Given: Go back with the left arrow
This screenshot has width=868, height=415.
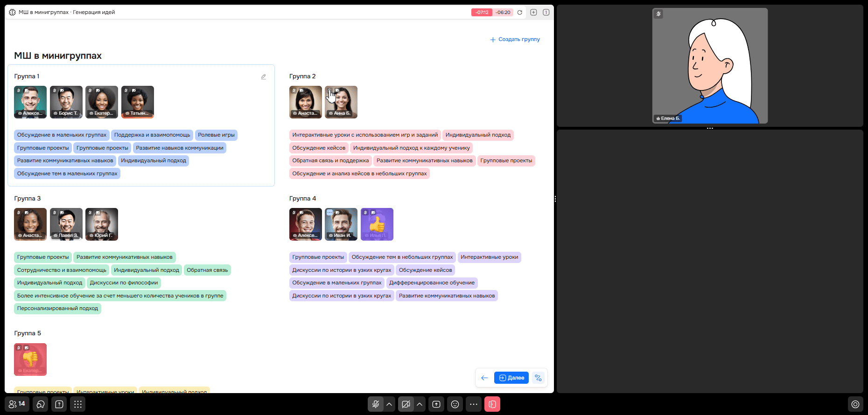Looking at the screenshot, I should click(484, 378).
